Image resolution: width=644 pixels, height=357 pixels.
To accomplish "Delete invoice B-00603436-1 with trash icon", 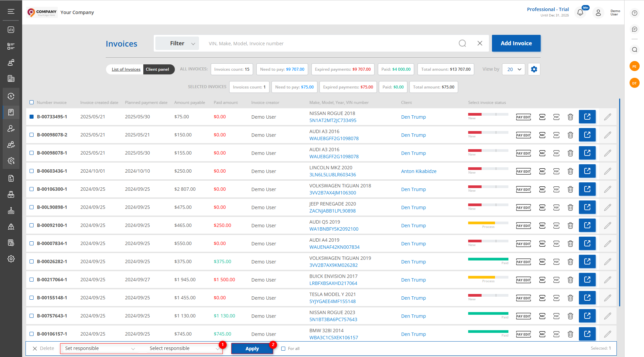I will pos(570,171).
